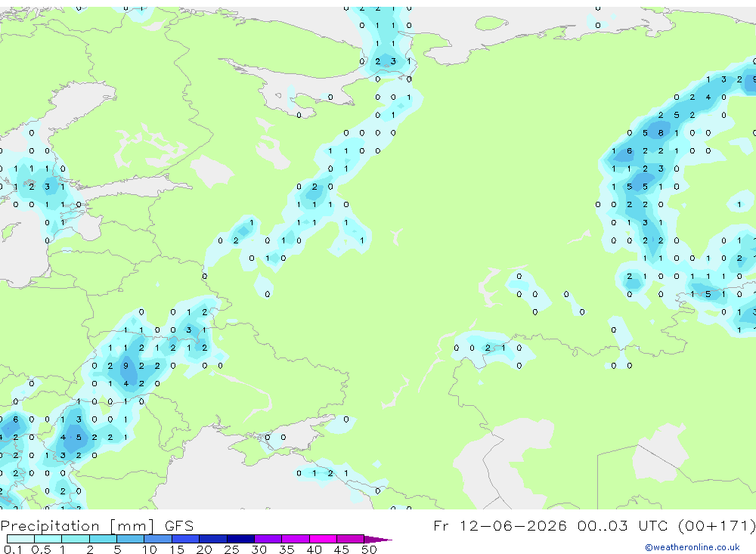Click the 'Fr 12-06-2026' date text

500,525
